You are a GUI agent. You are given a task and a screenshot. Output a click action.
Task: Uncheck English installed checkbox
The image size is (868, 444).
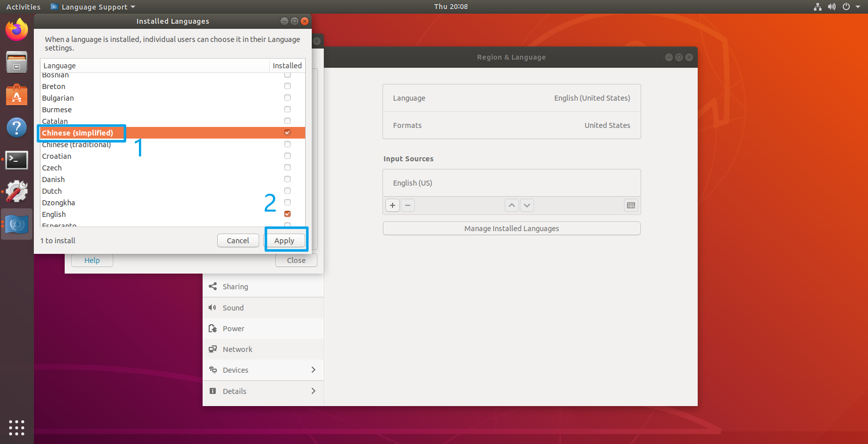coord(287,214)
